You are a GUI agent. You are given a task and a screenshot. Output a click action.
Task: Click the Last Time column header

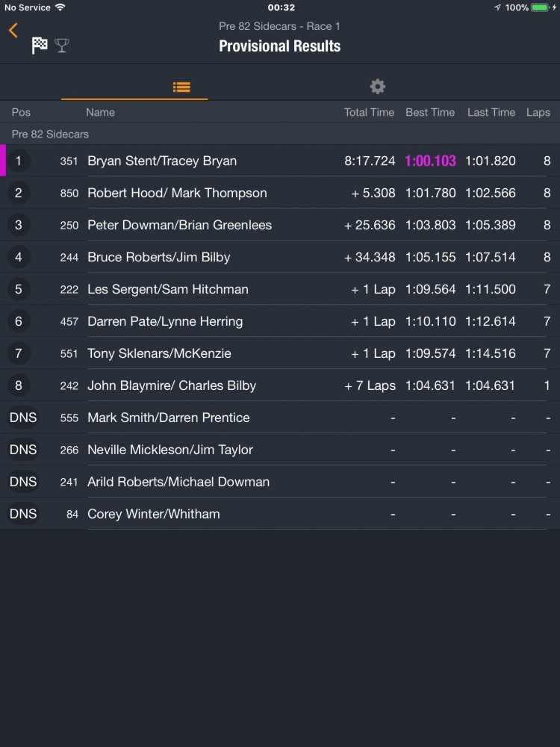[x=491, y=112]
